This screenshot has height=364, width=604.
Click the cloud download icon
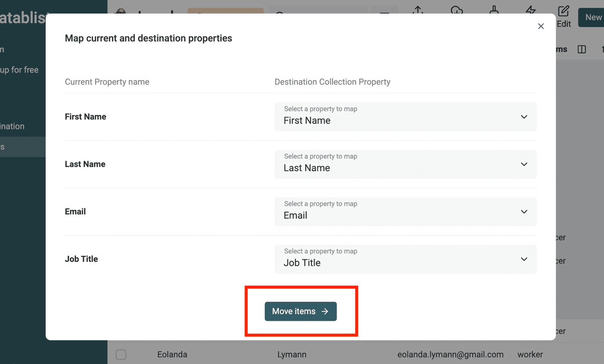[x=457, y=11]
